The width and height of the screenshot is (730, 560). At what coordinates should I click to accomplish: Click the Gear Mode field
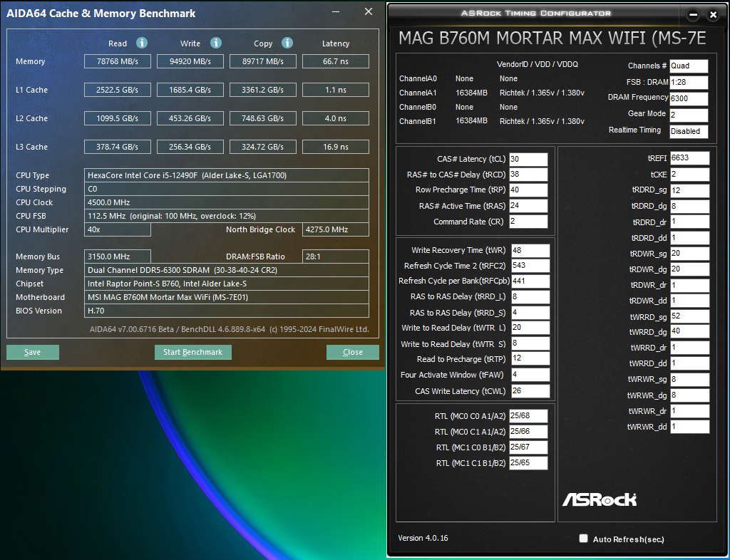pos(689,115)
